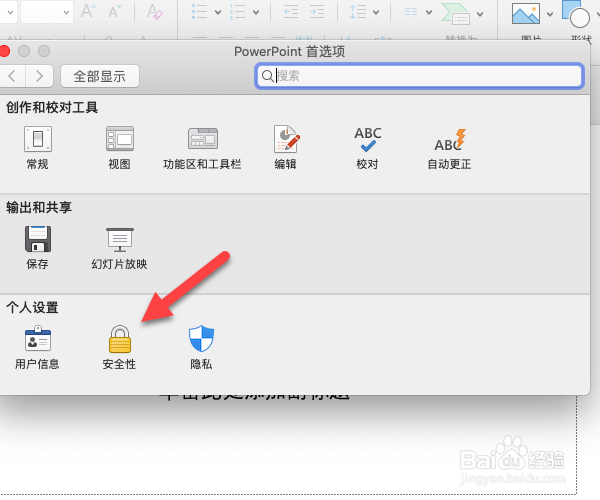Click the convert to SmartArt icon
Image resolution: width=600 pixels, height=500 pixels.
click(456, 14)
